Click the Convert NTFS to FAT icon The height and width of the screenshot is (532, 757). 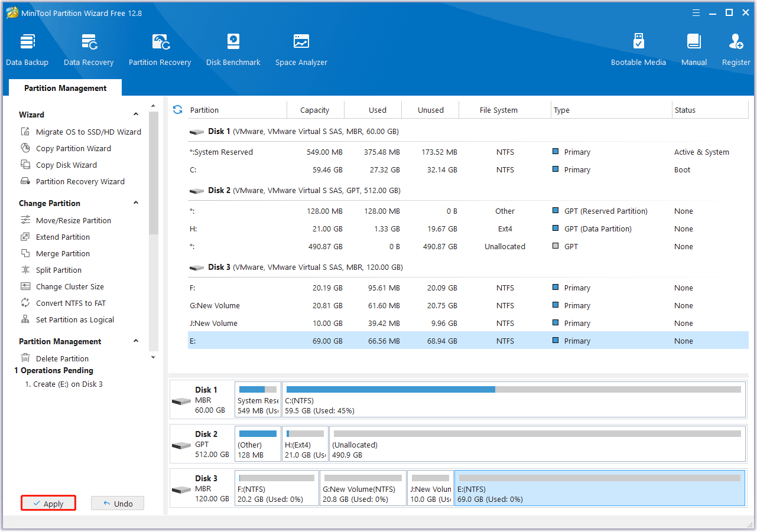pos(25,303)
